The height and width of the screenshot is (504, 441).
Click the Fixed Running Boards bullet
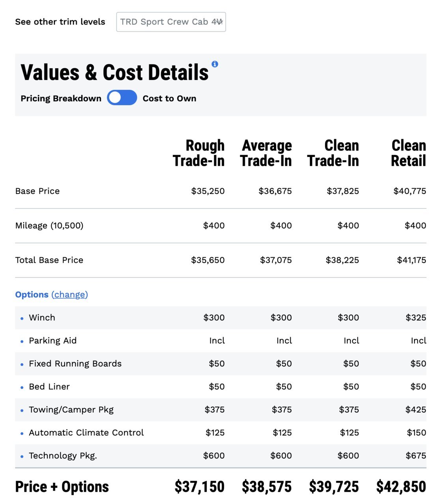point(22,364)
